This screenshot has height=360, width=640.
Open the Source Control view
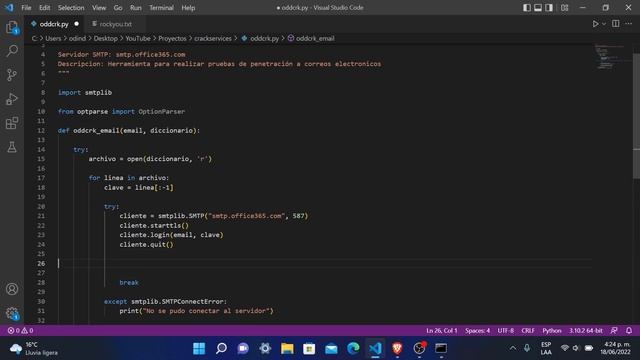tap(12, 75)
